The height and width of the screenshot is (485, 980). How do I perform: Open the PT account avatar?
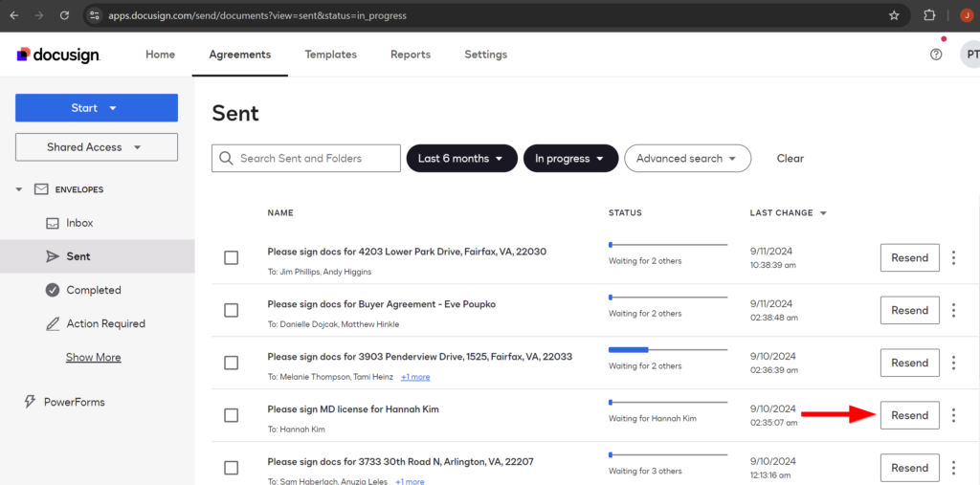(x=970, y=55)
